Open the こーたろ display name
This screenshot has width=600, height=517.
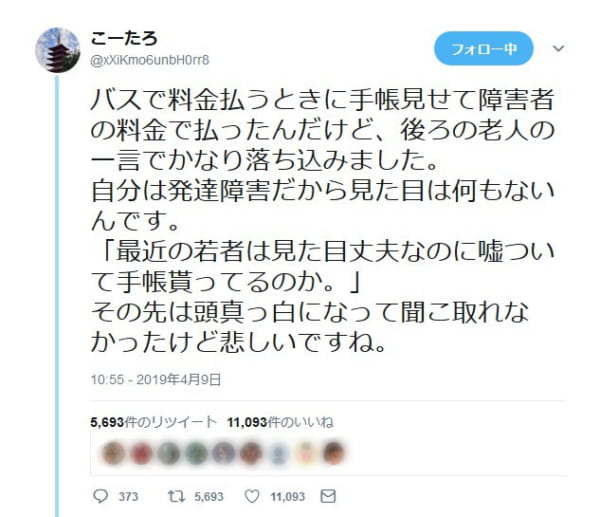(x=124, y=39)
